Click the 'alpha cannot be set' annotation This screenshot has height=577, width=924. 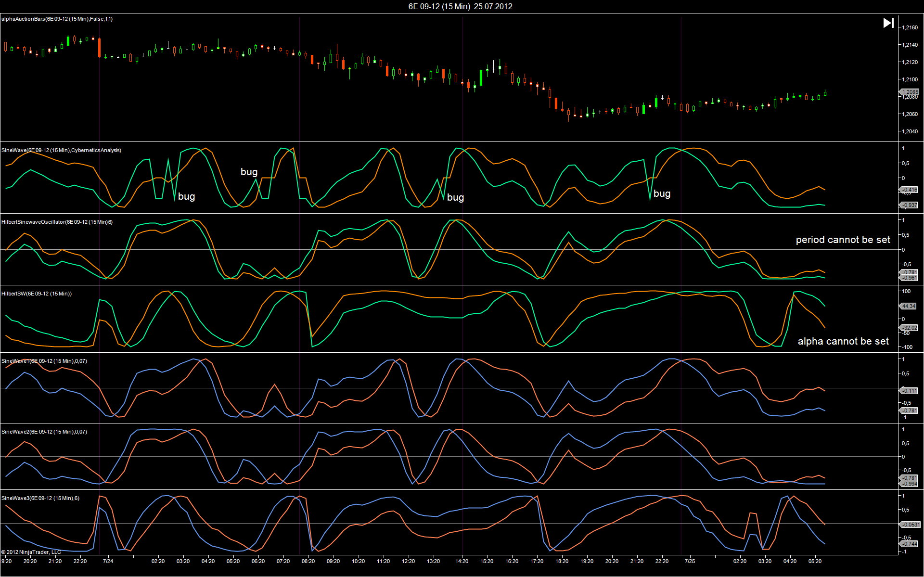[x=843, y=341]
